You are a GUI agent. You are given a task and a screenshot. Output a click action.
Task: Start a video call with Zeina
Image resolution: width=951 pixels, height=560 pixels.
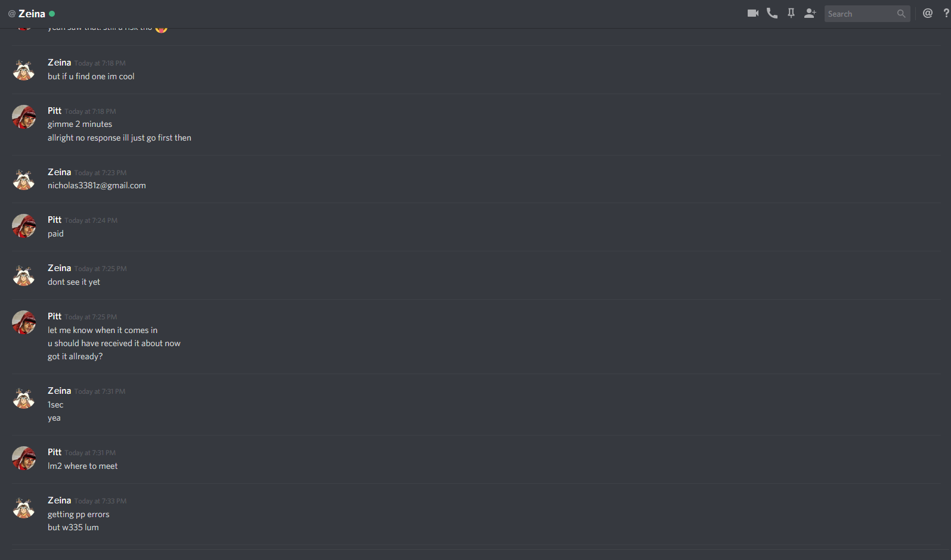pos(752,13)
